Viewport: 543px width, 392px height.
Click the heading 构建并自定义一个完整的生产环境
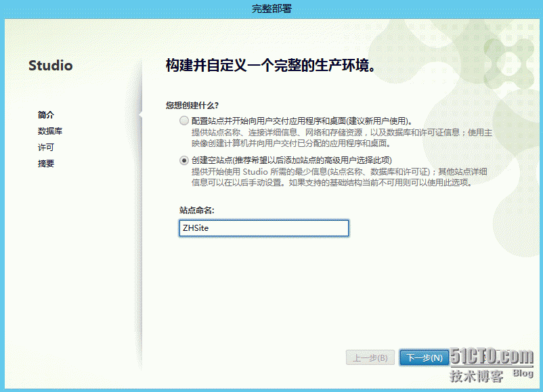(270, 66)
